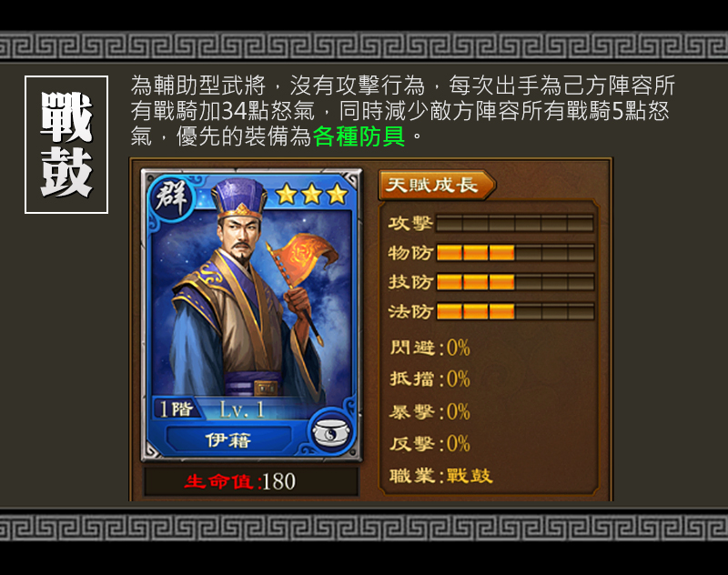Click the war drum icon on card
728x575 pixels.
coord(331,432)
